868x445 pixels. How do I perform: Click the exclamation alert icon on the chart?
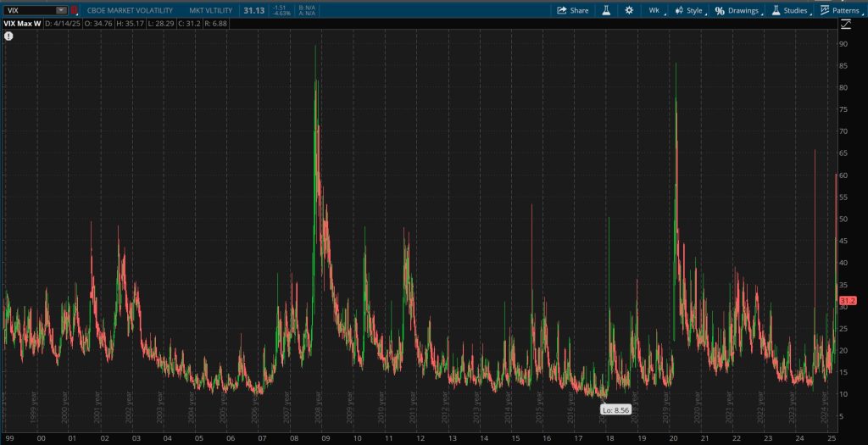click(8, 38)
